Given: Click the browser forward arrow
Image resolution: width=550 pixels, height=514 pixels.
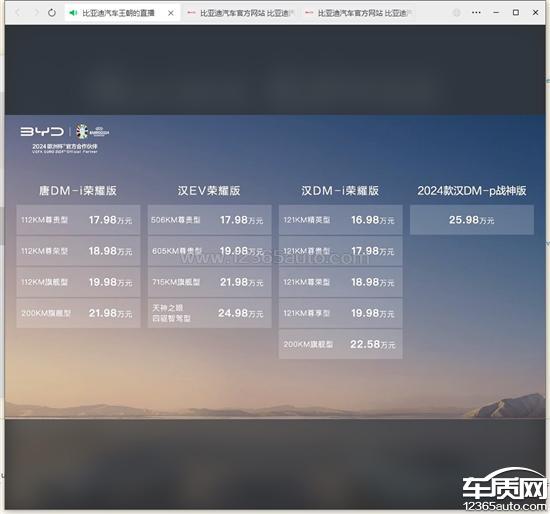Looking at the screenshot, I should 35,13.
